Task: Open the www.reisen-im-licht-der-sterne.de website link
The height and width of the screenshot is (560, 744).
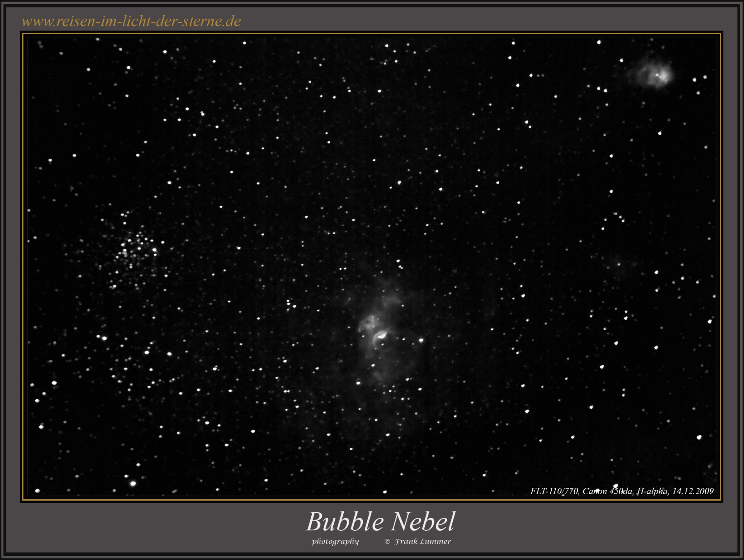Action: pyautogui.click(x=130, y=20)
